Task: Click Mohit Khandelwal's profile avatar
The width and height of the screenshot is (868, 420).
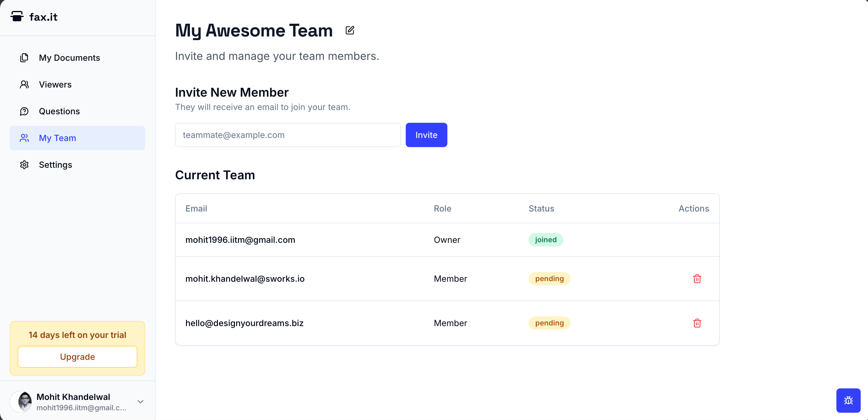Action: 21,401
